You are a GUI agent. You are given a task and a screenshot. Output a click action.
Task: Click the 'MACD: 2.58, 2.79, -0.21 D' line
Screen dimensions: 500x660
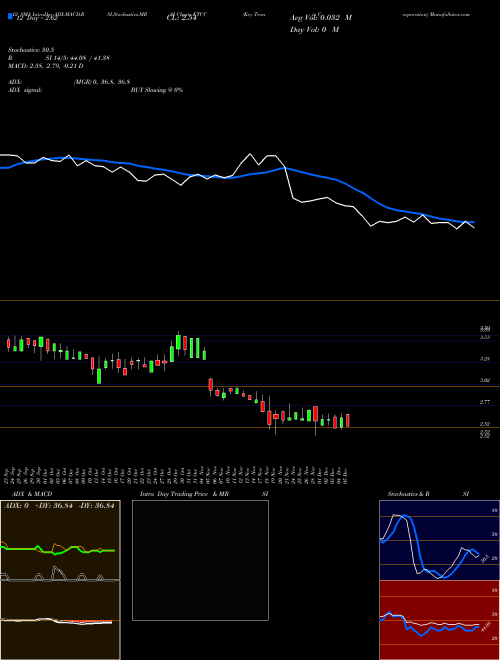pyautogui.click(x=45, y=66)
